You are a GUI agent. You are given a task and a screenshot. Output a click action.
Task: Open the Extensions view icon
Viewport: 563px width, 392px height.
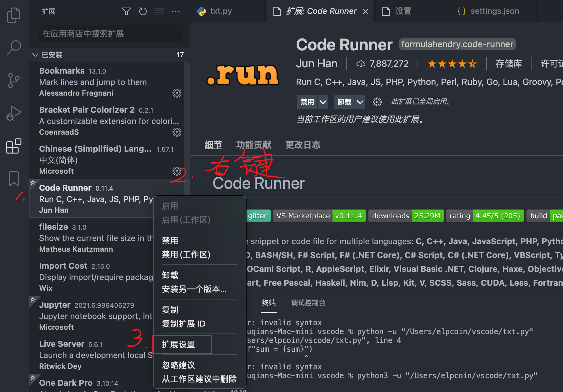[x=14, y=146]
